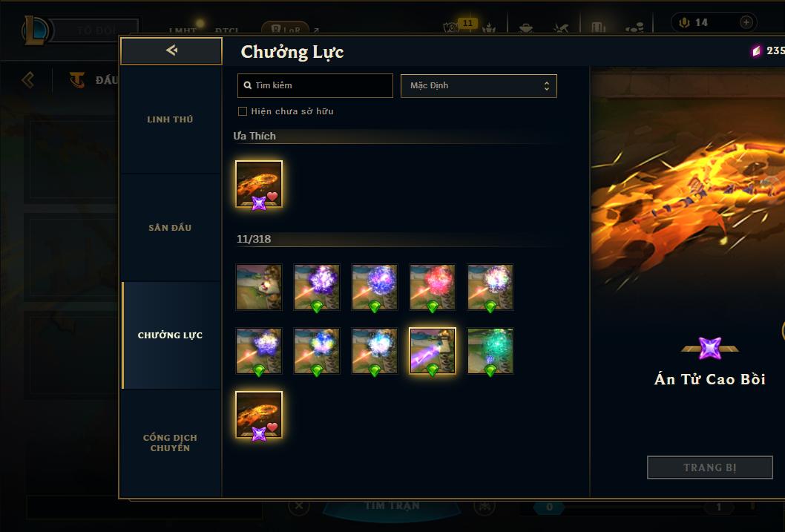The height and width of the screenshot is (532, 785).
Task: Switch to the Sân Đấu tab
Action: click(x=170, y=228)
